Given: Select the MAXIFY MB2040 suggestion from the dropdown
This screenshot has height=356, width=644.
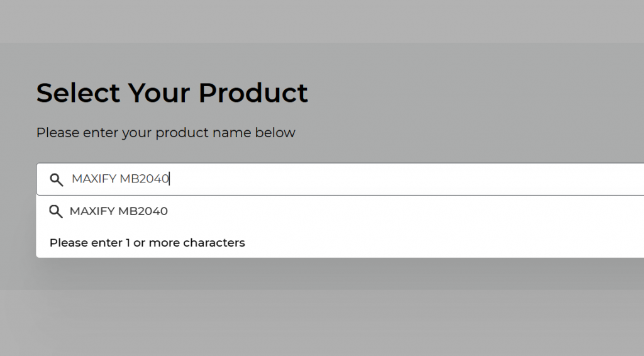Looking at the screenshot, I should 340,211.
